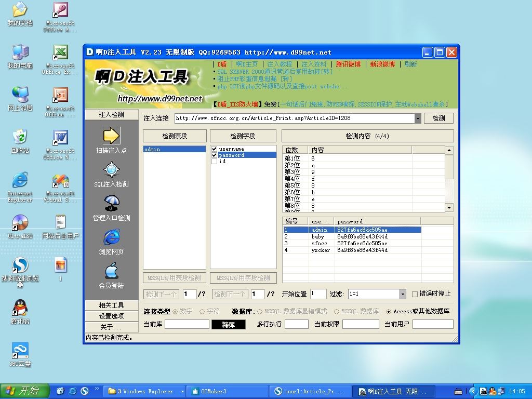Click 新浪微博 header link
The height and width of the screenshot is (399, 532).
382,64
